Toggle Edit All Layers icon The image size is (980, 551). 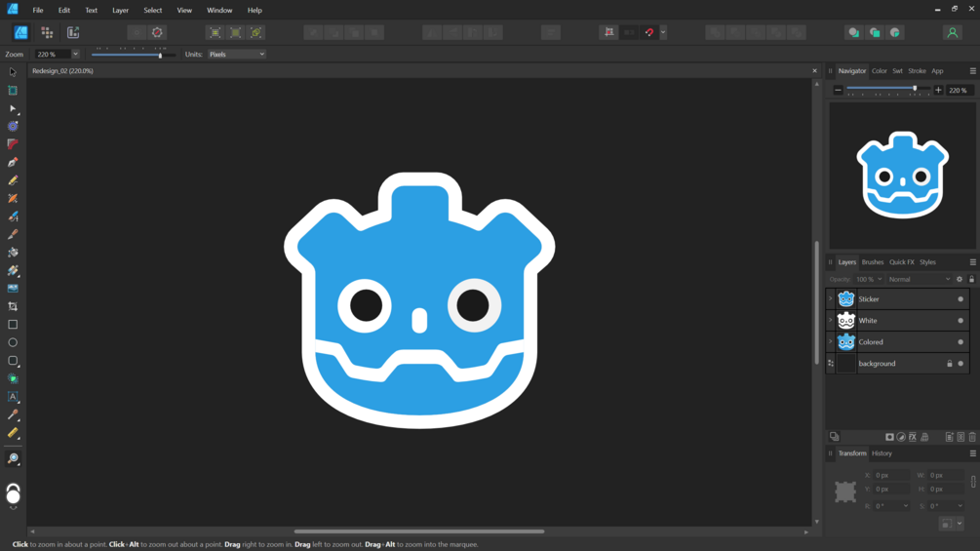click(834, 437)
